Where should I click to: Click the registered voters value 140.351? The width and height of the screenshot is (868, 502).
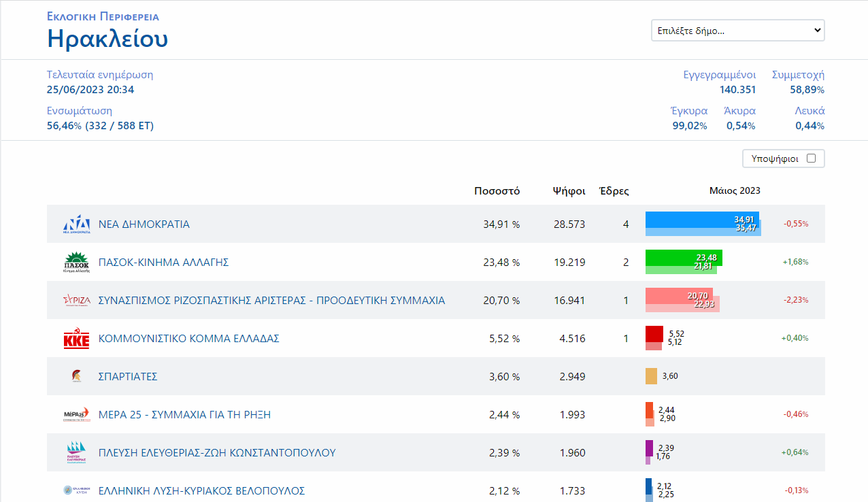(738, 90)
